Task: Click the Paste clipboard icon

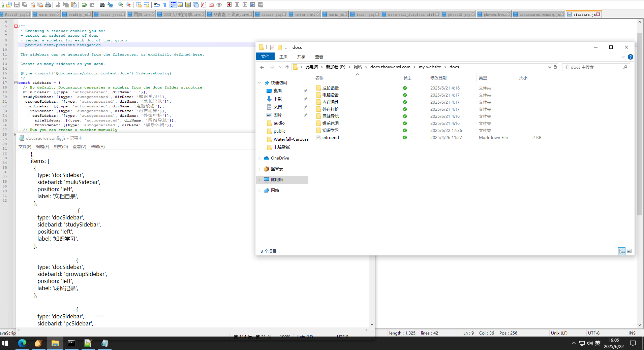Action: coord(74,5)
